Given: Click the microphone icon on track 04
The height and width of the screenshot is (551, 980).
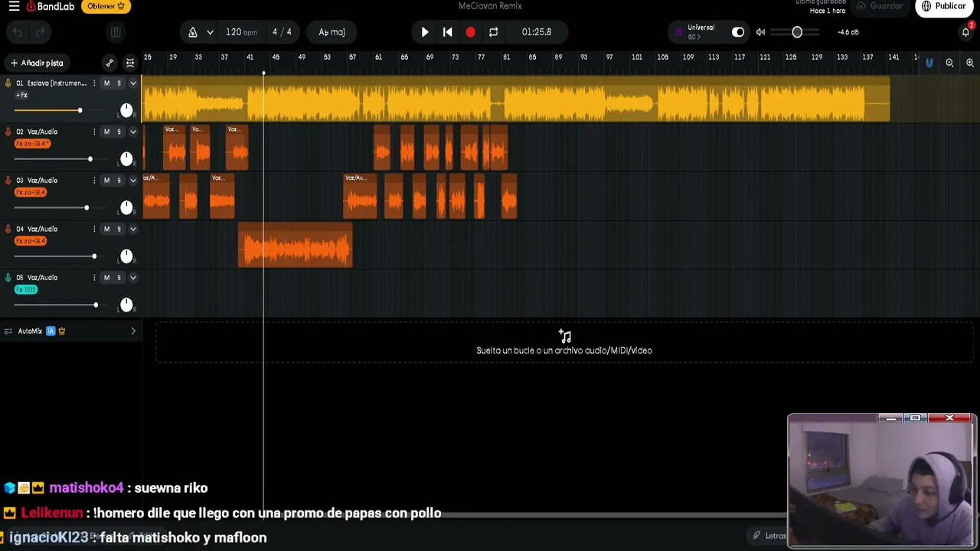Looking at the screenshot, I should pyautogui.click(x=8, y=229).
